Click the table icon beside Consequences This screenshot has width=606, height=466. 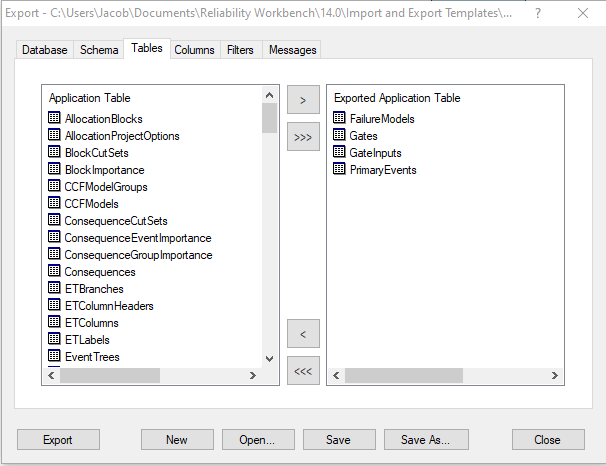click(55, 271)
